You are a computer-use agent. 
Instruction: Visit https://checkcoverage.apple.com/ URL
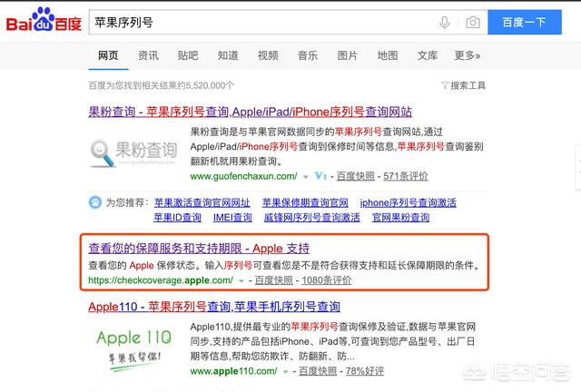[x=161, y=280]
